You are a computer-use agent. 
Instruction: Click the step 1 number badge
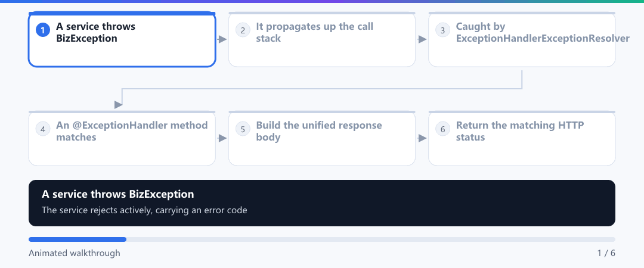coord(43,30)
